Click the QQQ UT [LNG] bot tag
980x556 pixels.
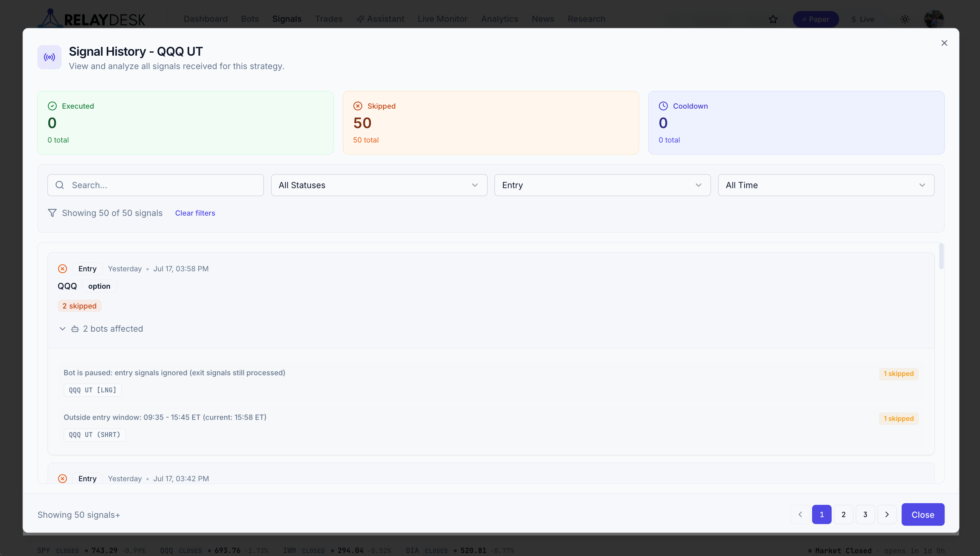coord(93,390)
